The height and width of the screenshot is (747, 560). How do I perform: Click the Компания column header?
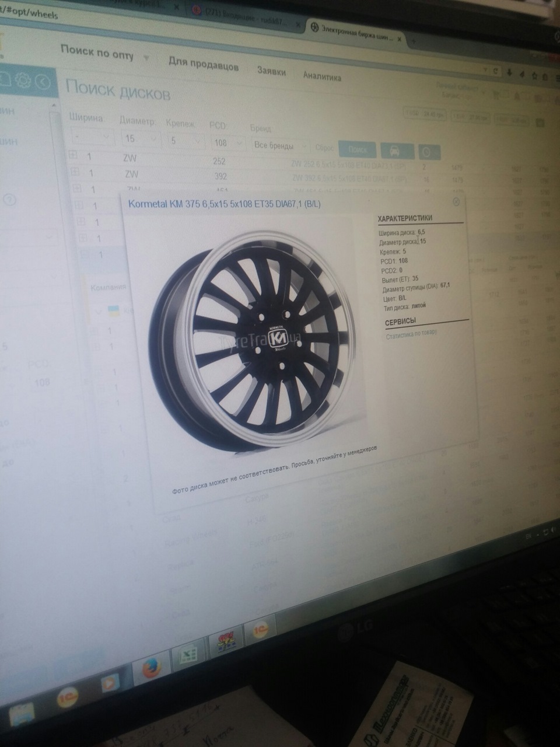click(108, 287)
